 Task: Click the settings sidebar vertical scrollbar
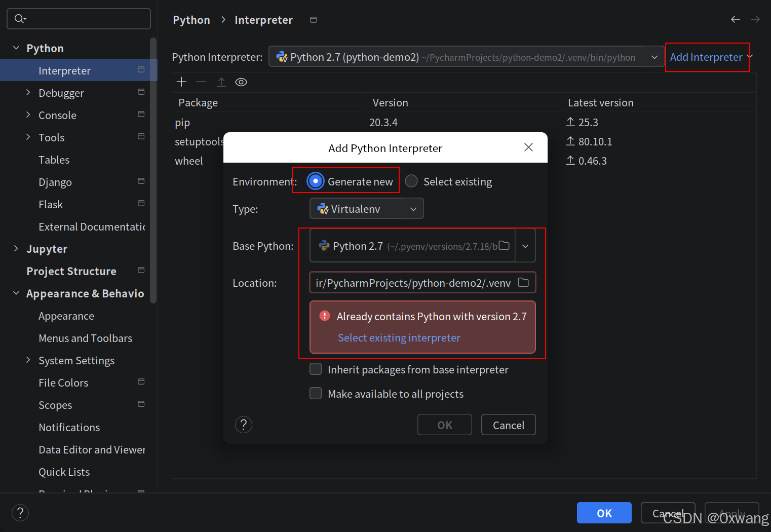click(153, 170)
